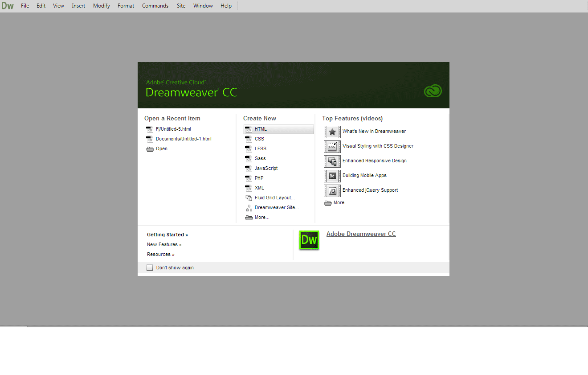Click the Adobe Dreamweaver CC hyperlink
The width and height of the screenshot is (588, 375).
pyautogui.click(x=361, y=234)
